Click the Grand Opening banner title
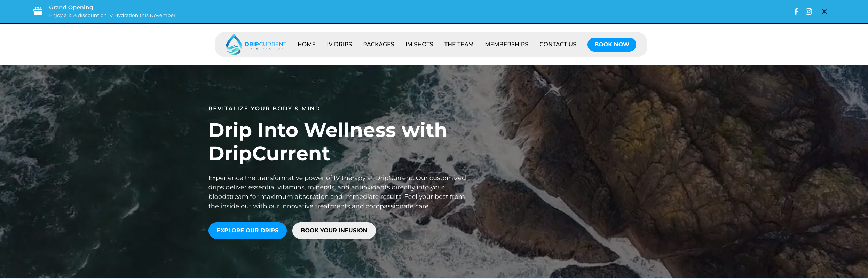The image size is (868, 279). (x=71, y=7)
